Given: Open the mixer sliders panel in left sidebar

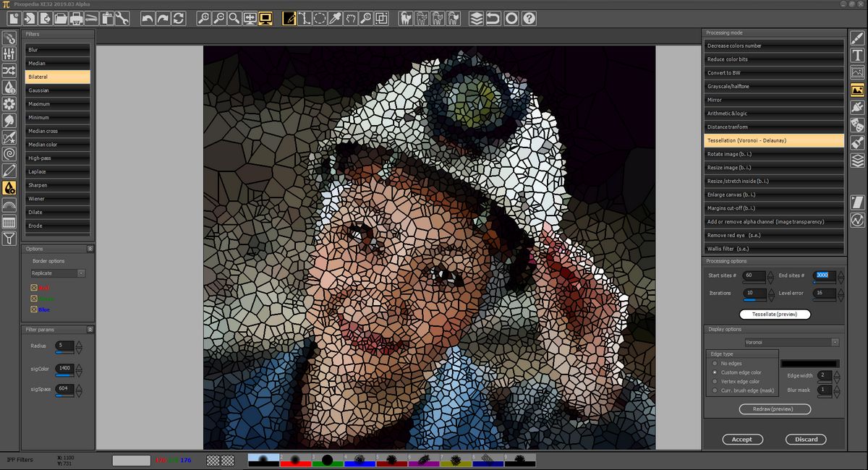Looking at the screenshot, I should tap(9, 54).
